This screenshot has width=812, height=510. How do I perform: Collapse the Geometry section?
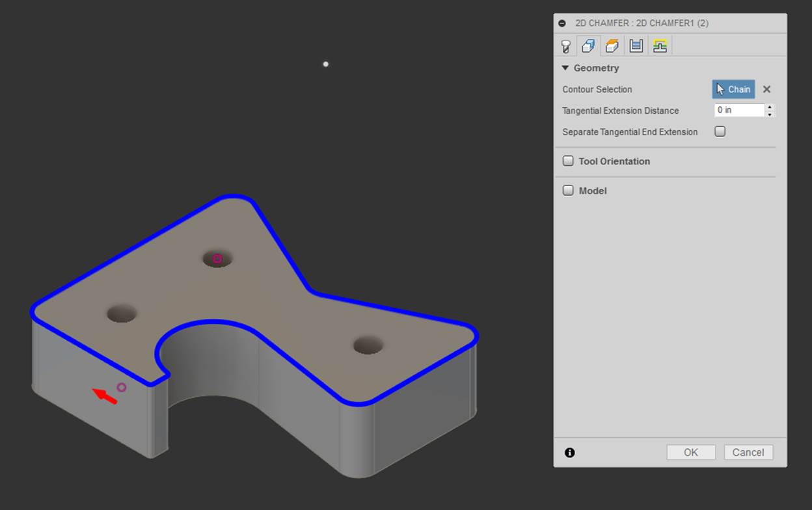pos(565,68)
